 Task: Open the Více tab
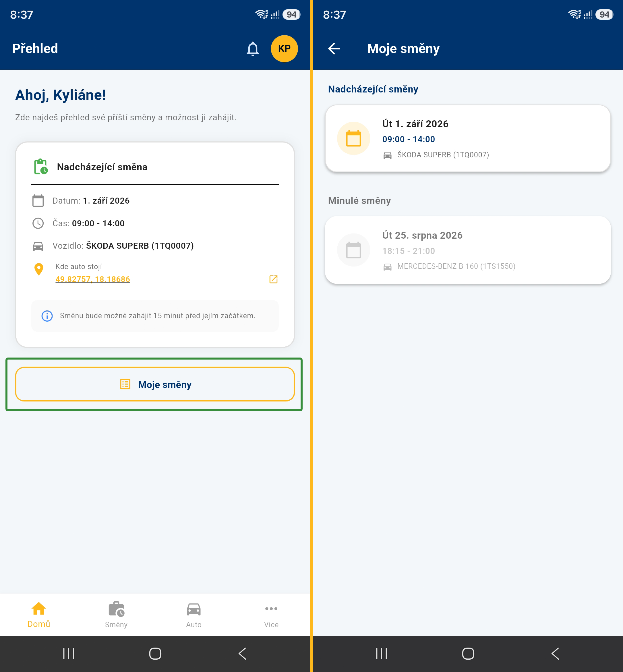point(271,615)
